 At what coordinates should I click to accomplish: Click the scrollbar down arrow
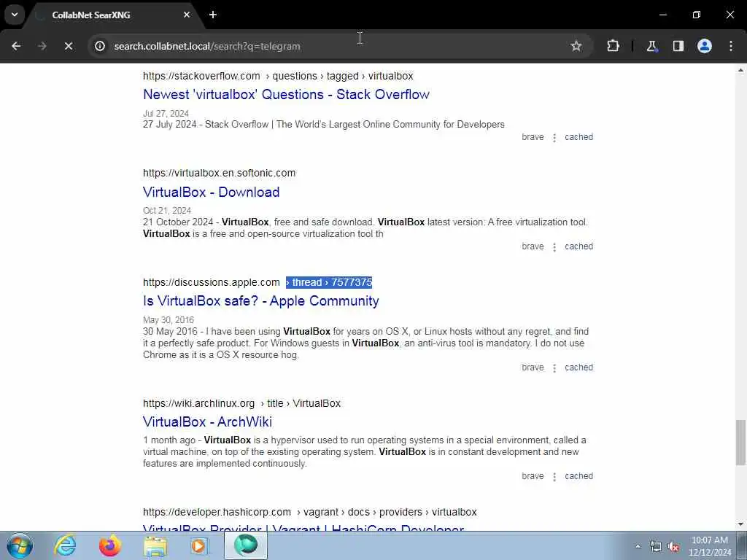(x=740, y=524)
